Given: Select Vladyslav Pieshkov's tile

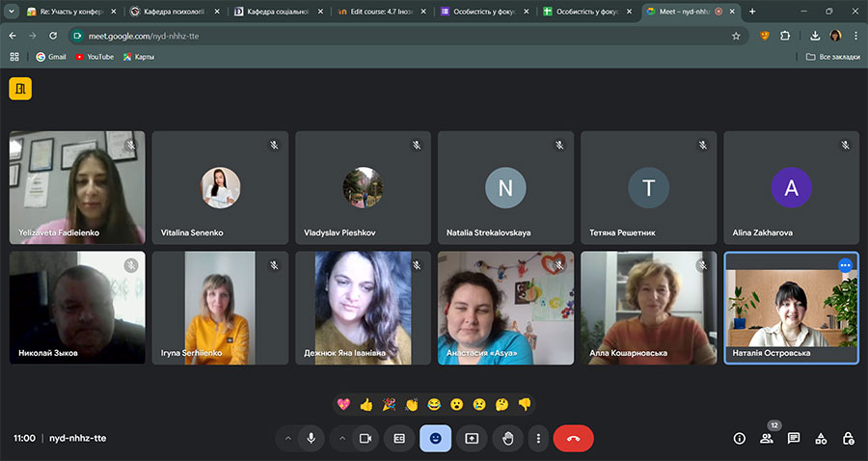Looking at the screenshot, I should tap(363, 188).
